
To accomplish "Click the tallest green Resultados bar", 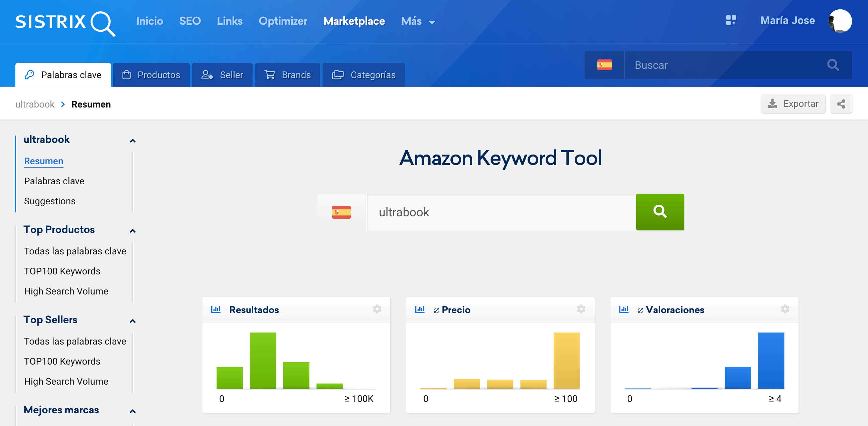I will coord(263,360).
